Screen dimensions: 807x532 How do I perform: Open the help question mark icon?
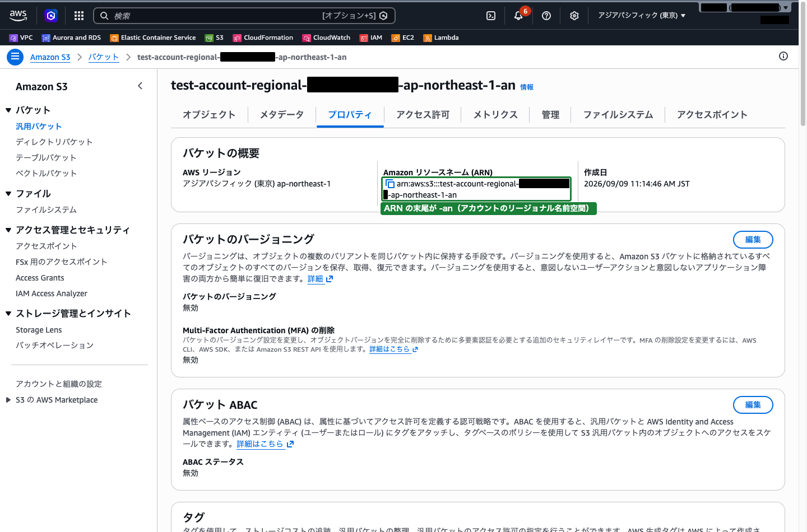click(546, 16)
